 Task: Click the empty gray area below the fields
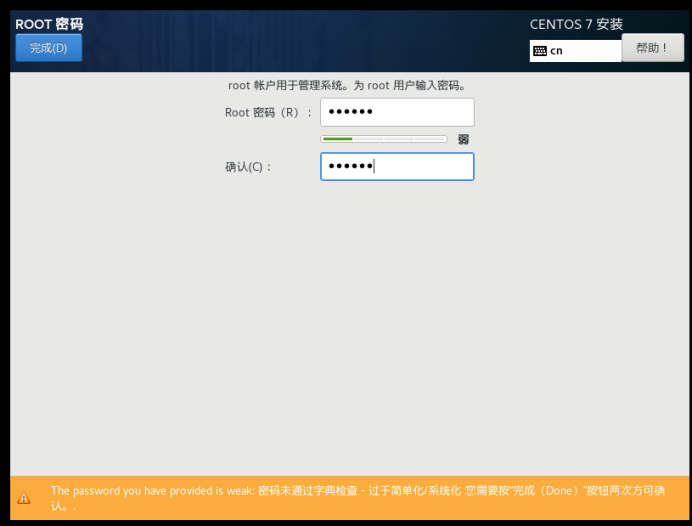[346, 320]
